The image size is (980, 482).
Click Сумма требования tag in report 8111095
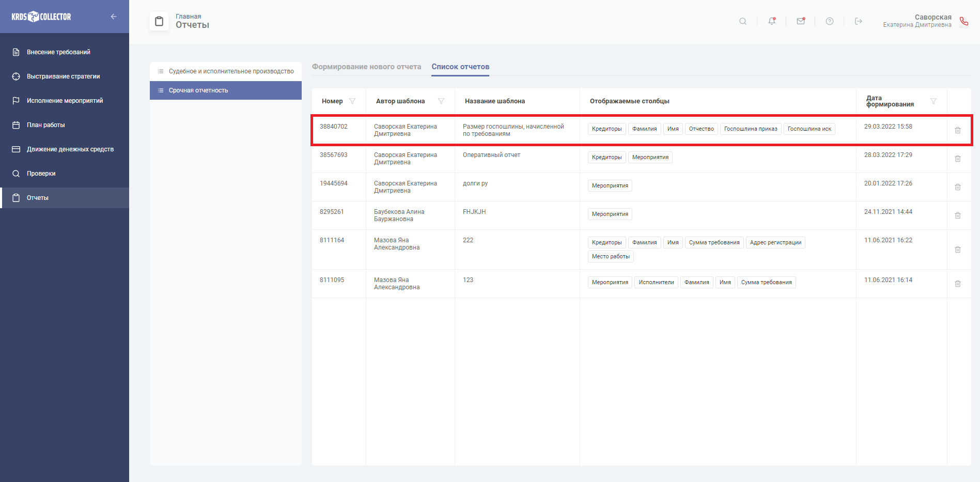tap(766, 283)
